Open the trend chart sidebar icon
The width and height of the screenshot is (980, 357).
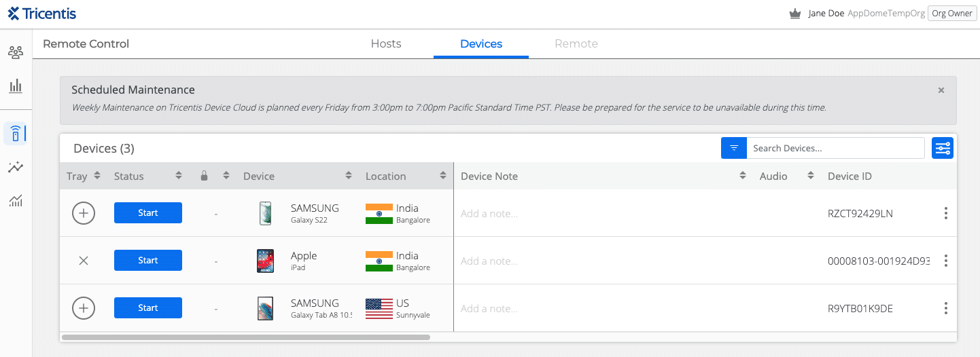16,200
